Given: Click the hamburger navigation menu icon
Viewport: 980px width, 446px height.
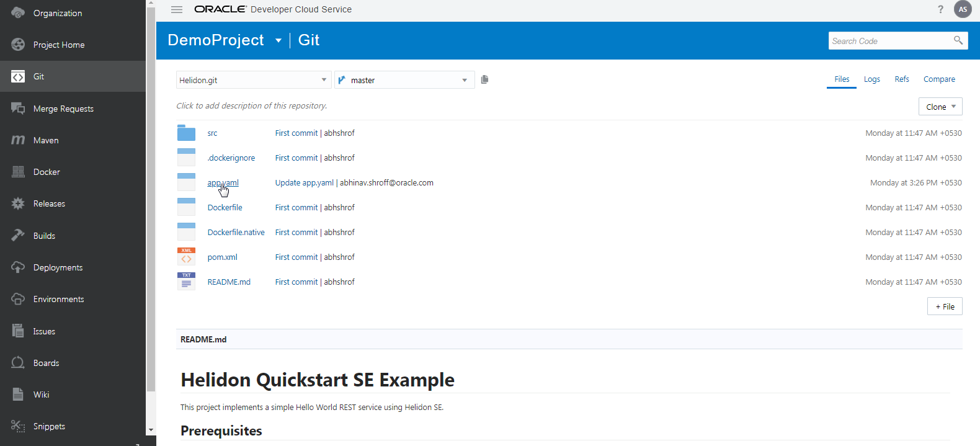Looking at the screenshot, I should pyautogui.click(x=177, y=9).
